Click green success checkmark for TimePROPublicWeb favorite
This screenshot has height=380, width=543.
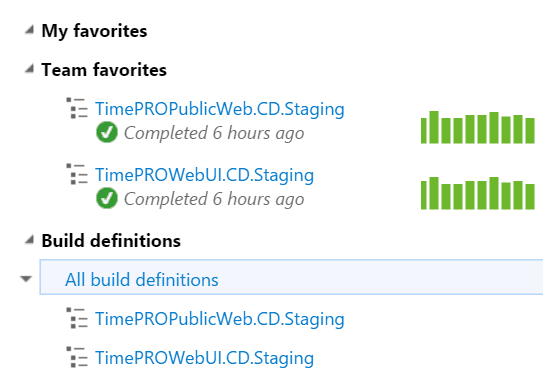[x=107, y=132]
